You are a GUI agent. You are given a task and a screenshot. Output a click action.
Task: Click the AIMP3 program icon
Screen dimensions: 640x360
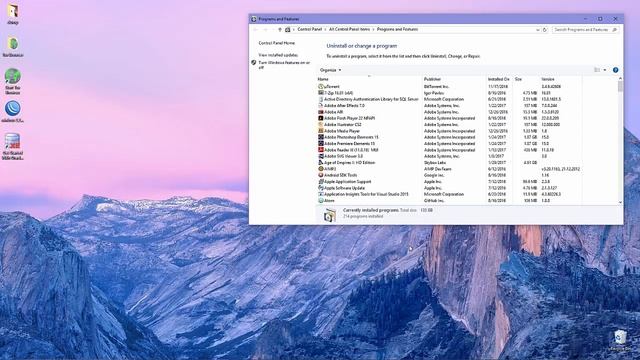(321, 169)
